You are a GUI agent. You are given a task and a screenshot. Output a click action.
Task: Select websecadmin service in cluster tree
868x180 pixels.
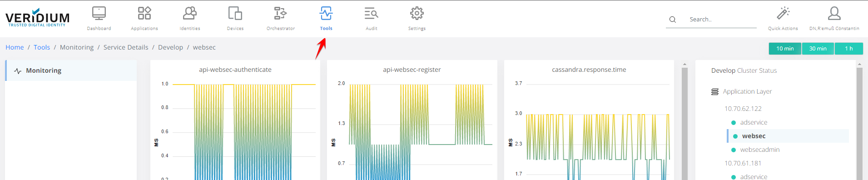[x=759, y=150]
